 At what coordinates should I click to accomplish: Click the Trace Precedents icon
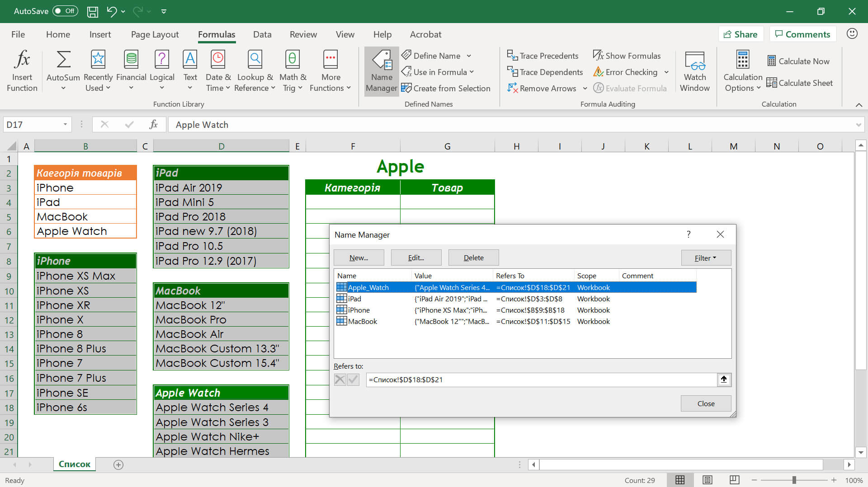pyautogui.click(x=512, y=56)
